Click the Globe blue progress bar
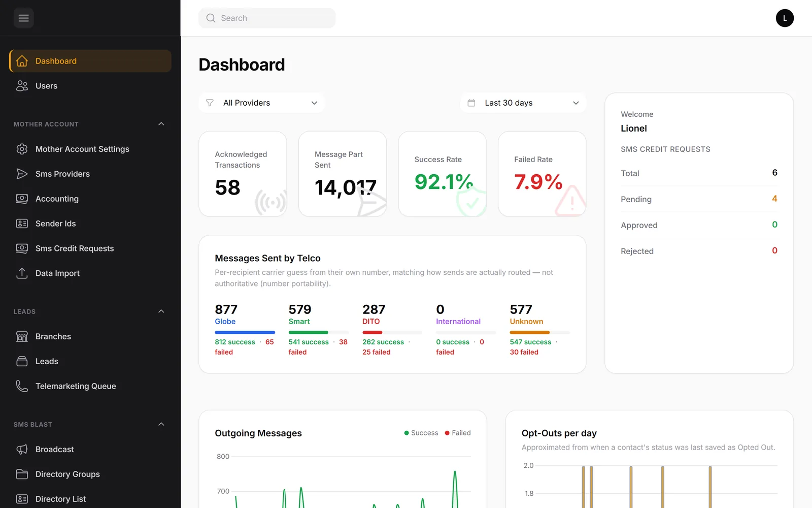Viewport: 812px width, 508px height. point(245,332)
